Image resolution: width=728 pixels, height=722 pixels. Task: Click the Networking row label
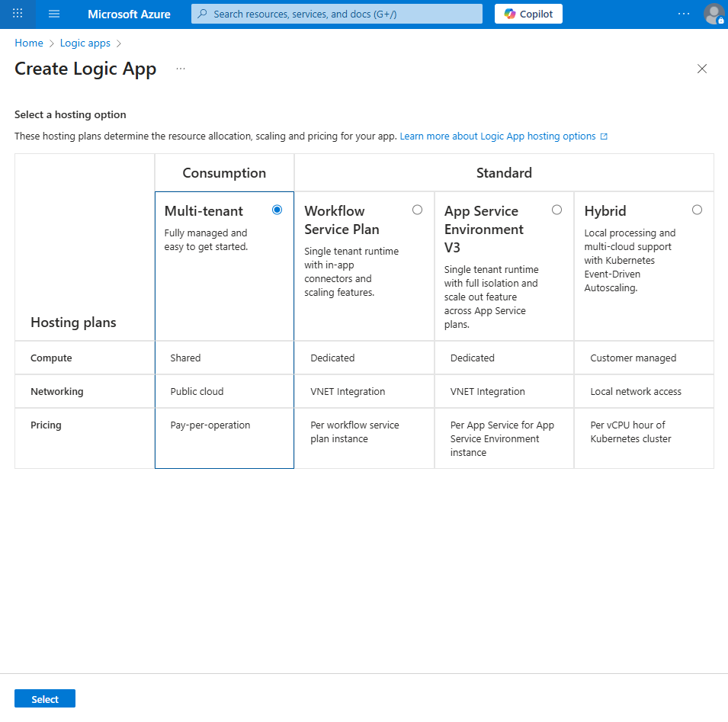pos(57,391)
